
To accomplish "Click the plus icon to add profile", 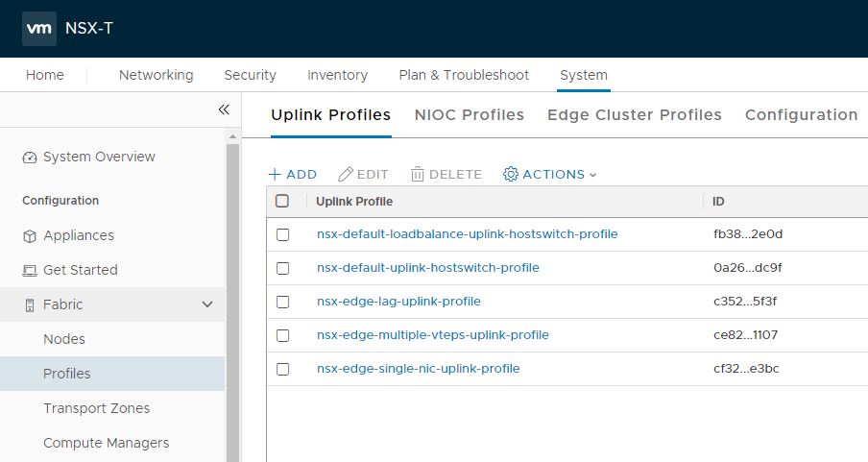I will coord(275,175).
